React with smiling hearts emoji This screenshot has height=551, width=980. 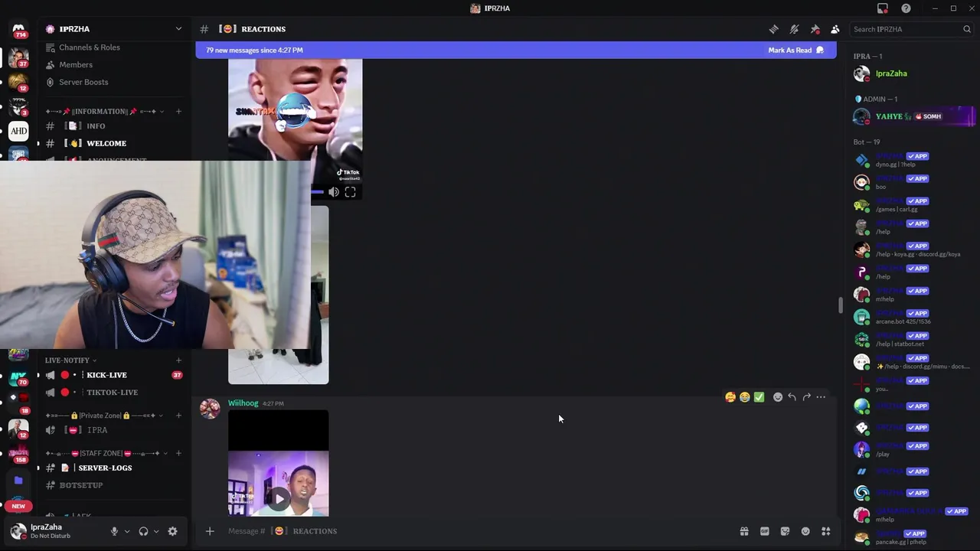[x=730, y=397]
